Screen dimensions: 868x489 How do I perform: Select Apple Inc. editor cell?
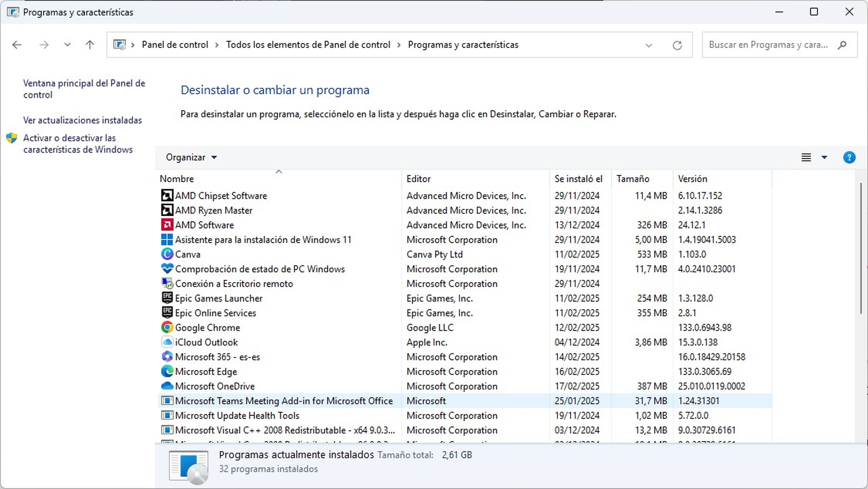pos(427,342)
